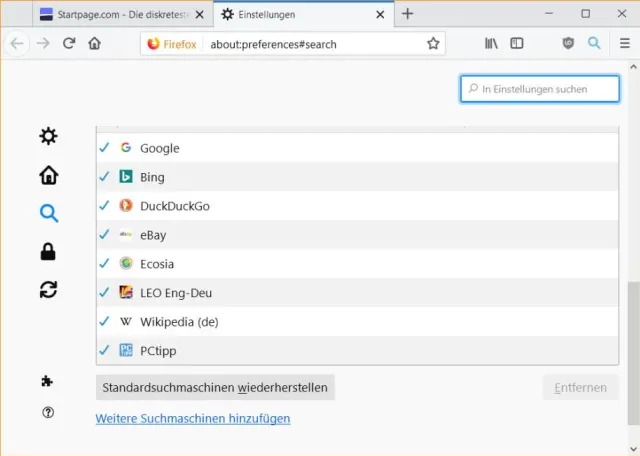The width and height of the screenshot is (640, 456).
Task: Toggle the Wikipedia (de) checkbox
Action: click(104, 322)
